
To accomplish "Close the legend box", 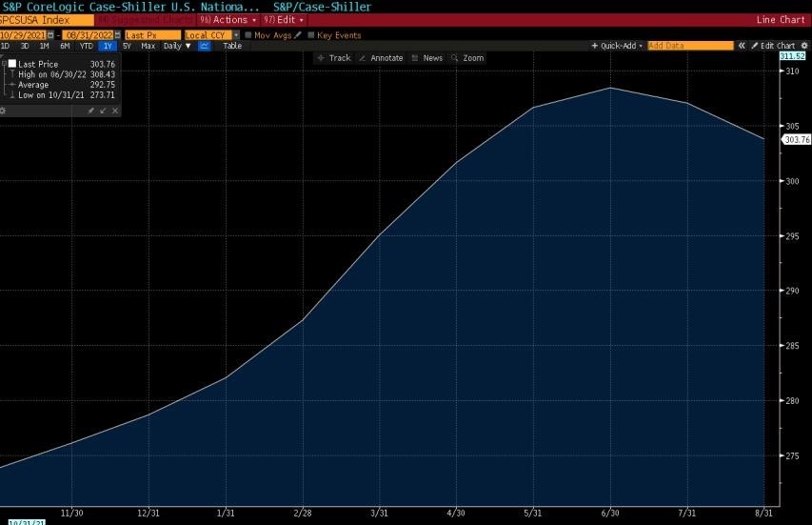I will [x=115, y=111].
